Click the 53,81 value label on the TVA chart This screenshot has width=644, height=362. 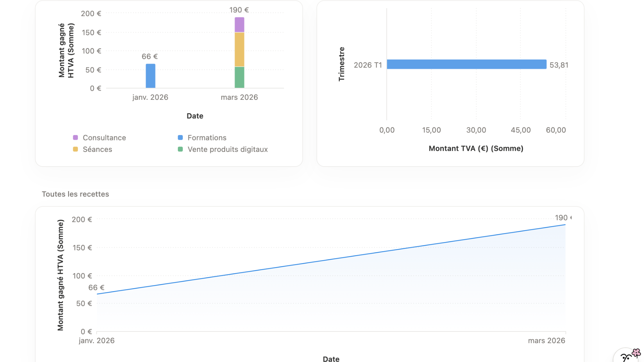click(x=559, y=65)
